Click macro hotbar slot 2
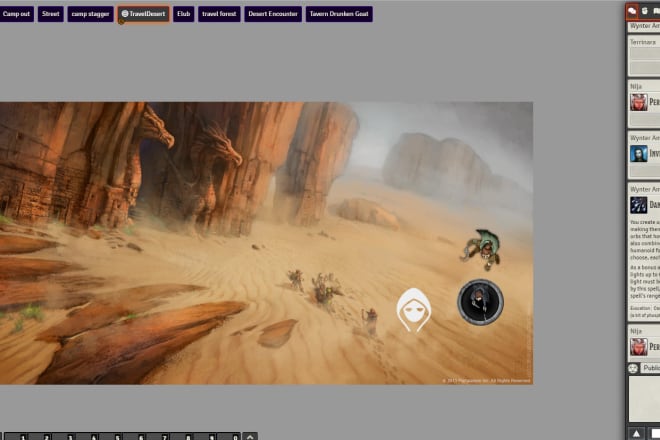 tap(39, 436)
